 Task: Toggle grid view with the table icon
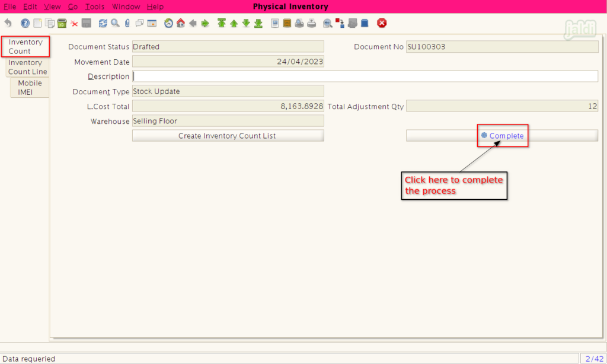tap(152, 23)
